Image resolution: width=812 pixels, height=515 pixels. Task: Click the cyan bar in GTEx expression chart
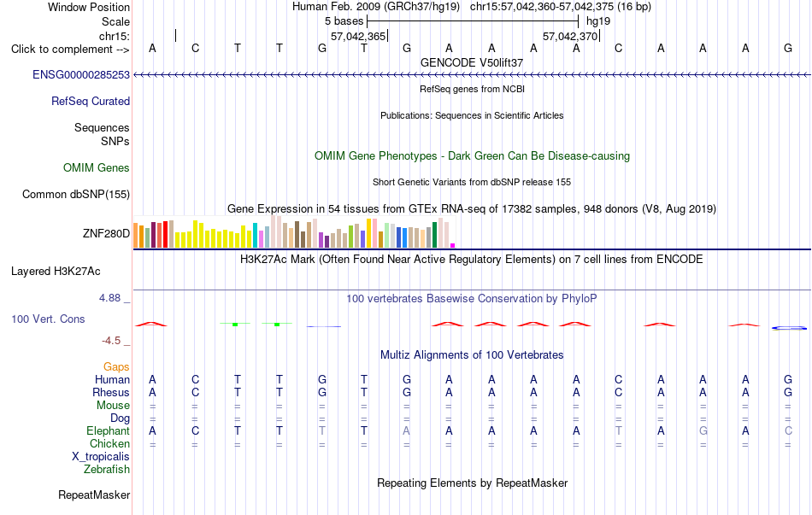[x=255, y=236]
